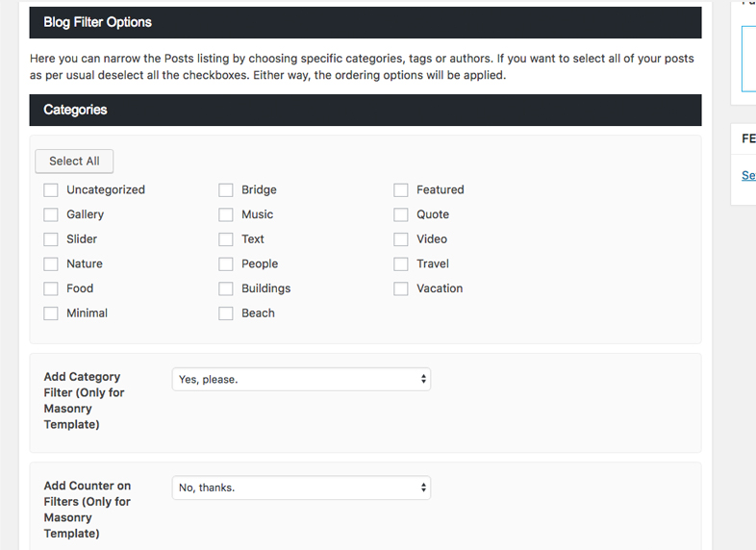Tick the Slider category checkbox
Screen dimensions: 756x550
(x=51, y=239)
